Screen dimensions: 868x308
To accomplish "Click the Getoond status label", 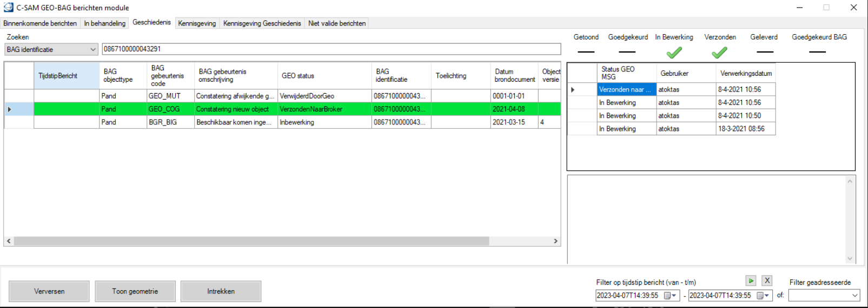I will tap(586, 37).
